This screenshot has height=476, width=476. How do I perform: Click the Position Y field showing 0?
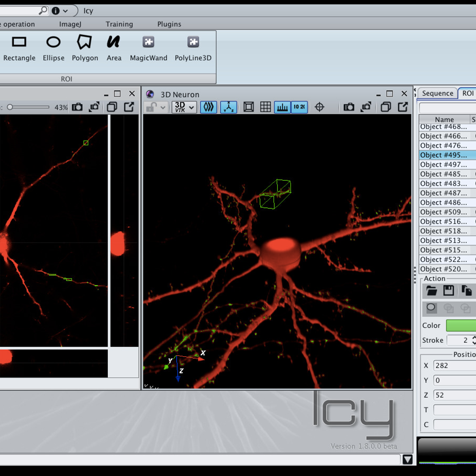click(455, 380)
